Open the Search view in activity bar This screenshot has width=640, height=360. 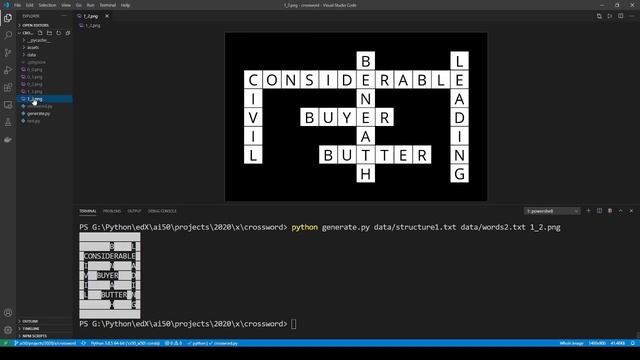(x=8, y=35)
